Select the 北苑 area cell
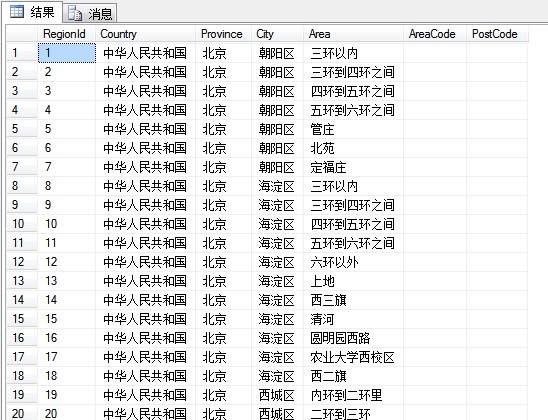This screenshot has width=548, height=420. click(x=353, y=148)
